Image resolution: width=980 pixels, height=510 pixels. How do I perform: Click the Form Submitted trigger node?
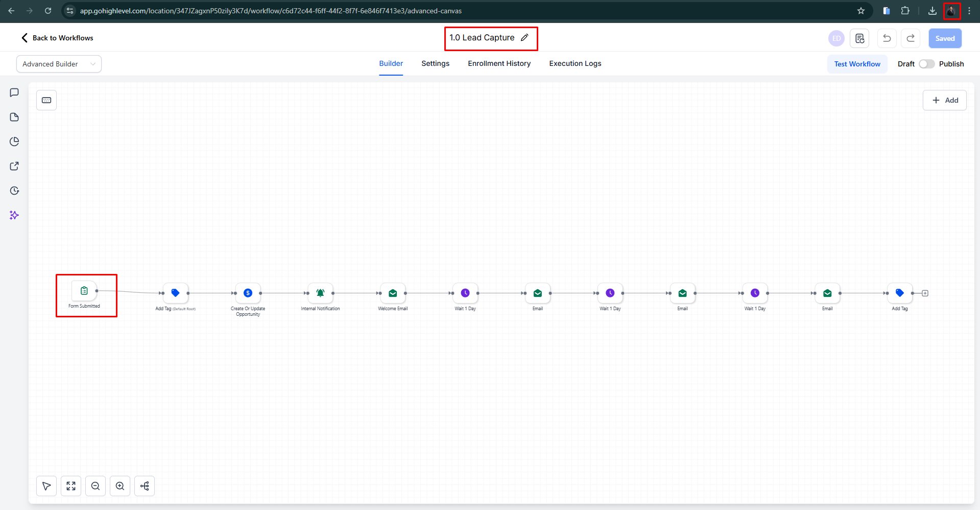[x=84, y=291]
